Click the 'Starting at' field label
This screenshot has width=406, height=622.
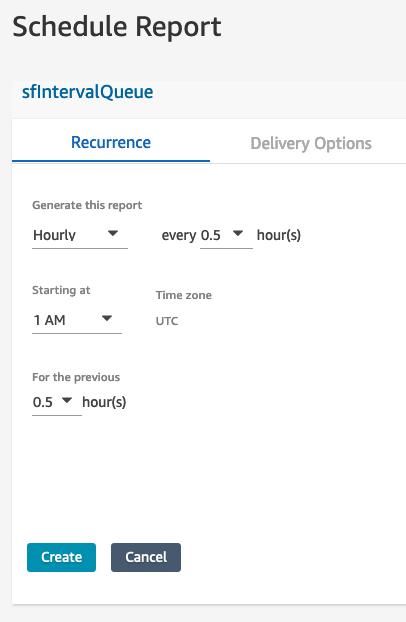point(61,290)
